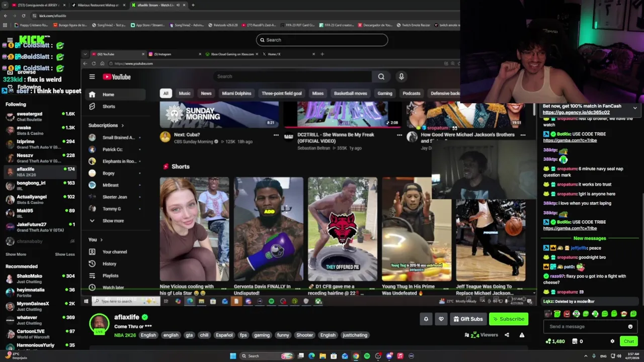
Task: Click the Home icon in YouTube sidebar
Action: click(92, 95)
